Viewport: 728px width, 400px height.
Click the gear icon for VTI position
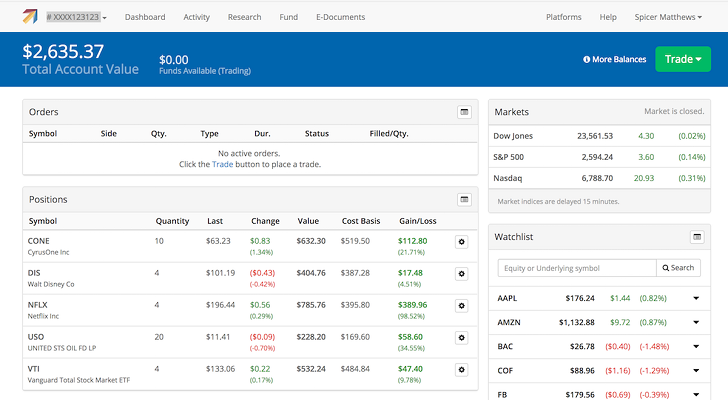(x=461, y=369)
